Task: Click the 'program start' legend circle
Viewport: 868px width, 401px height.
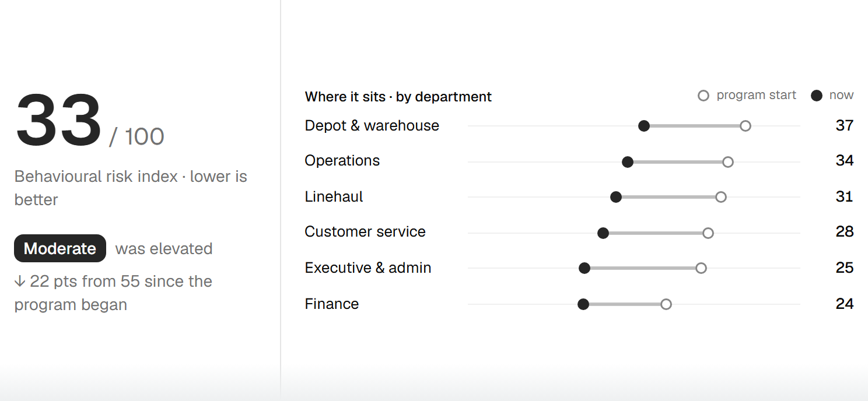Action: [703, 96]
